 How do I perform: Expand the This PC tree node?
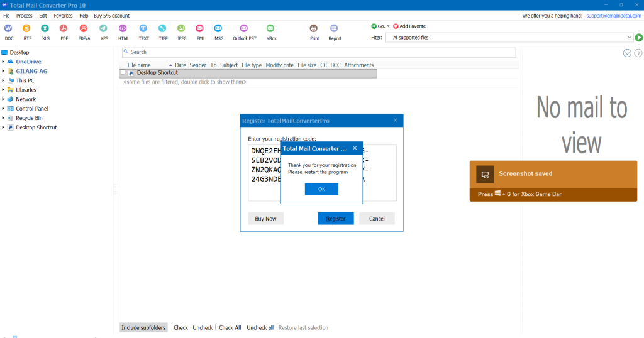3,80
